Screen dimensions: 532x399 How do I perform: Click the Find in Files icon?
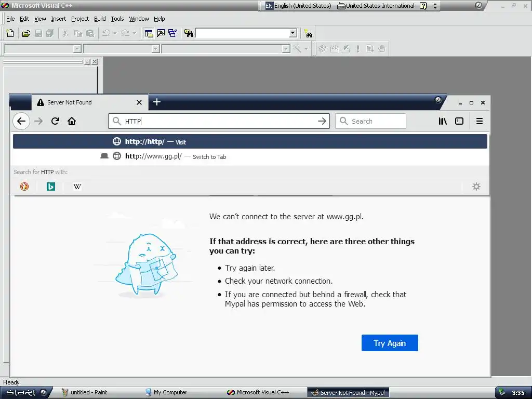[189, 33]
